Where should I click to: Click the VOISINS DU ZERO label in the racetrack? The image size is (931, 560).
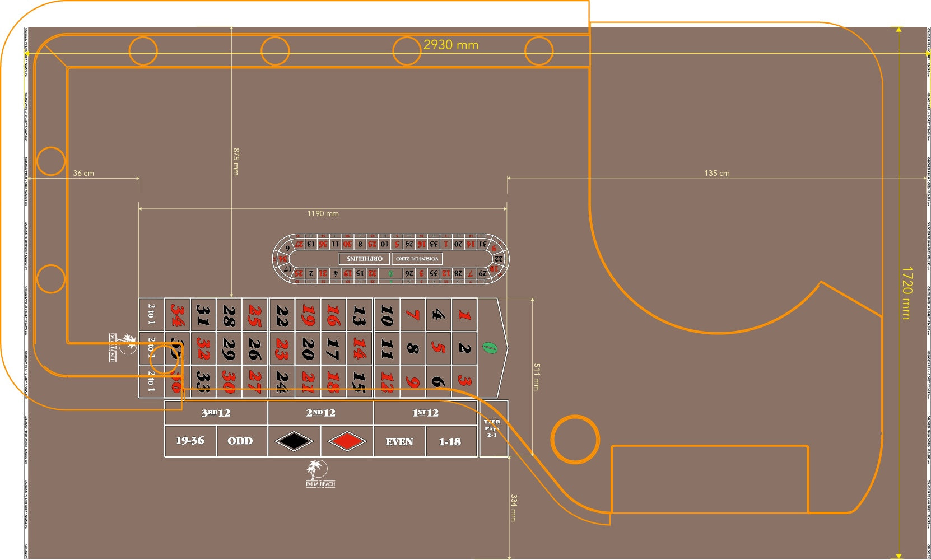(x=417, y=259)
